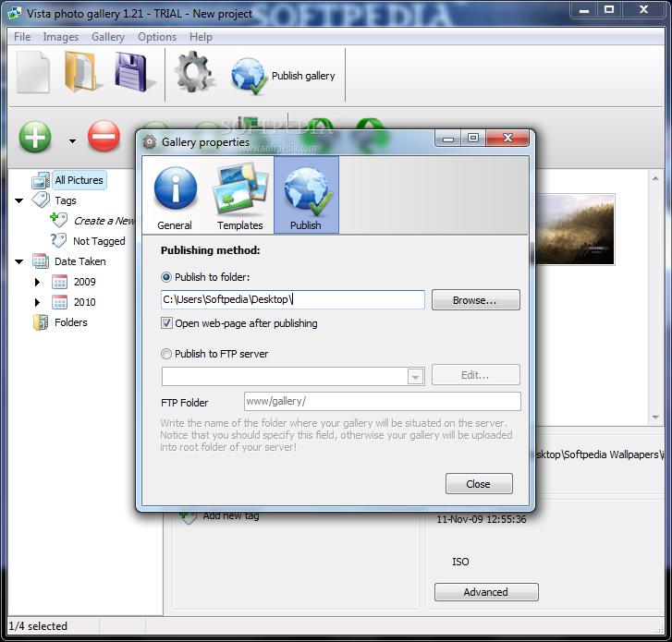Open the dropdown arrow beside the add button
This screenshot has height=642, width=672.
pyautogui.click(x=72, y=141)
